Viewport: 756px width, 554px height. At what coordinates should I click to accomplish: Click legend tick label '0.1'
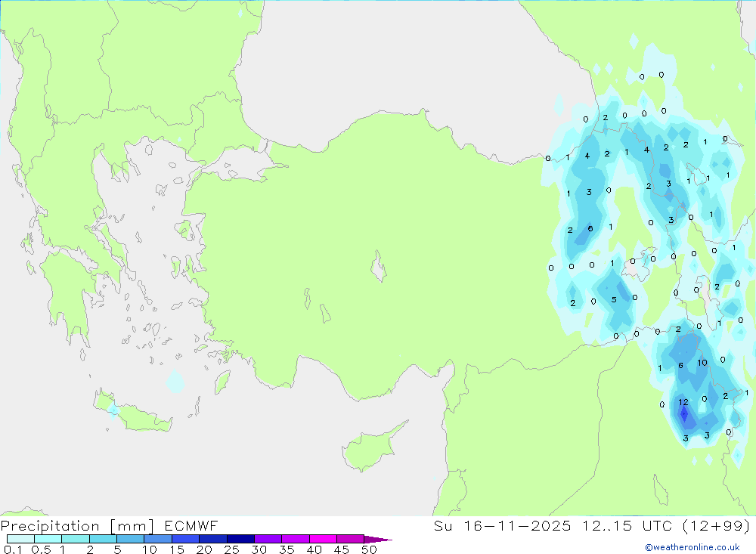pos(13,549)
